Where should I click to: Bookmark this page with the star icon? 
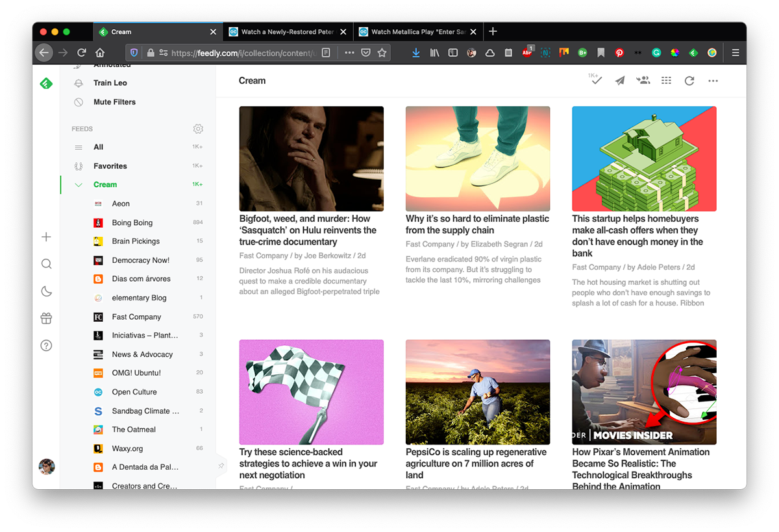(382, 53)
